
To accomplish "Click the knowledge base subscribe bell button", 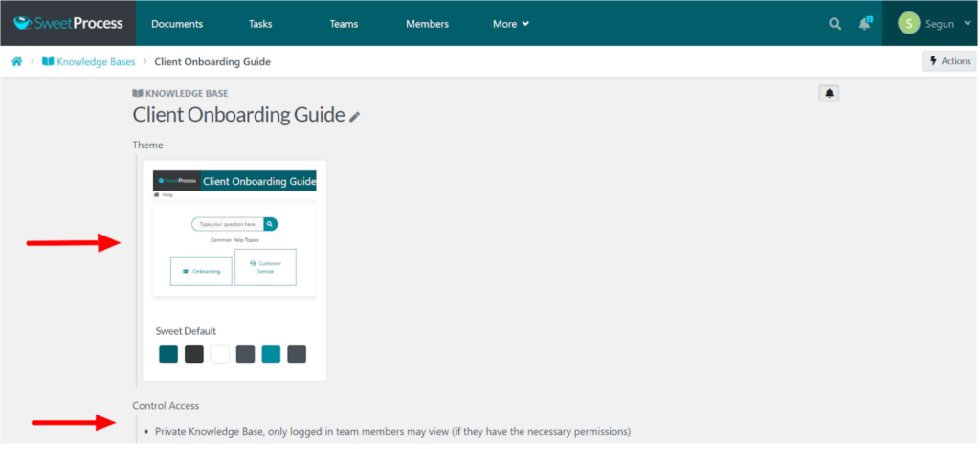I will 829,93.
